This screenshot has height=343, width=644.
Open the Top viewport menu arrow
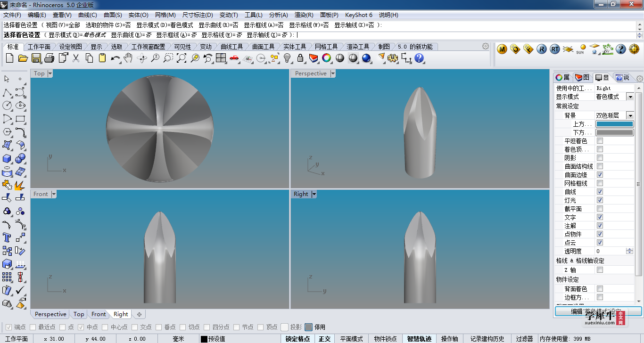click(x=50, y=73)
